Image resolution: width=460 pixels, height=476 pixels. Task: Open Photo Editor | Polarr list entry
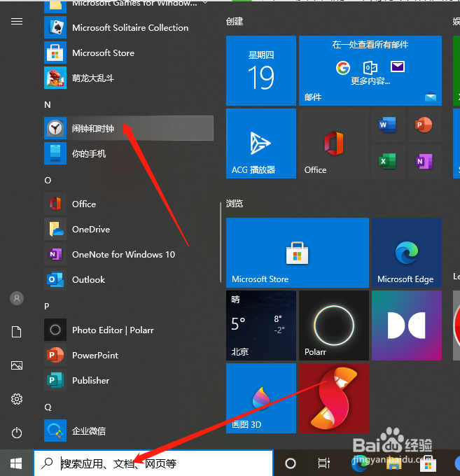pos(129,330)
